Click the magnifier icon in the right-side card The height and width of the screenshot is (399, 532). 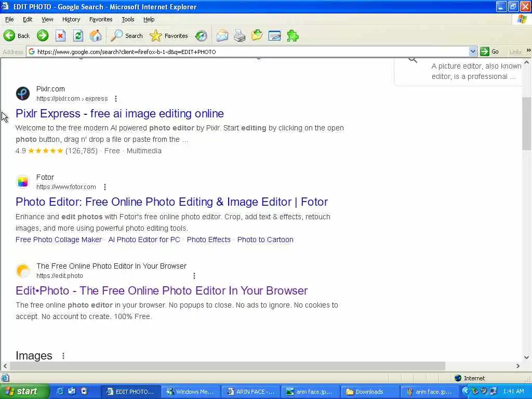coord(413,60)
